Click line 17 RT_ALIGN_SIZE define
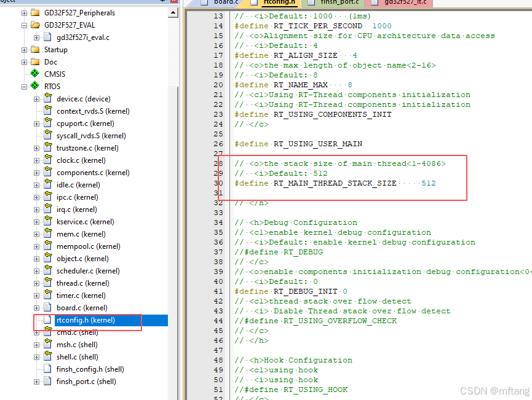 tap(295, 55)
